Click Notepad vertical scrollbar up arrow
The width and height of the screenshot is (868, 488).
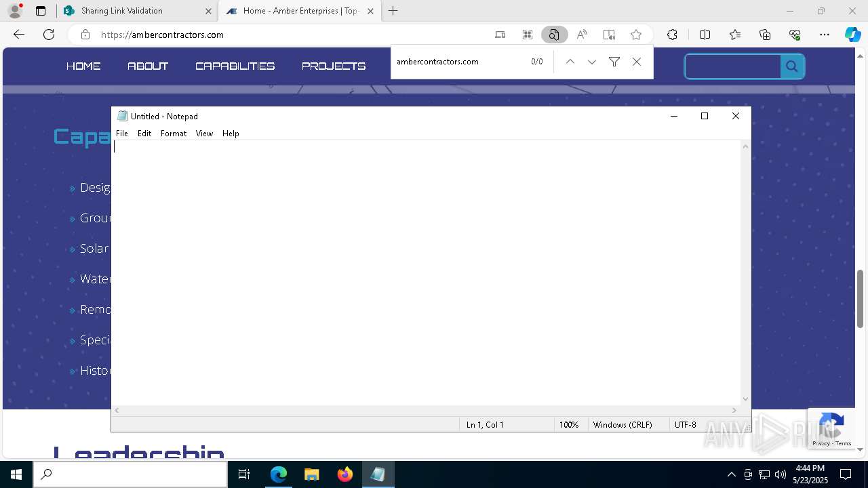(x=746, y=146)
